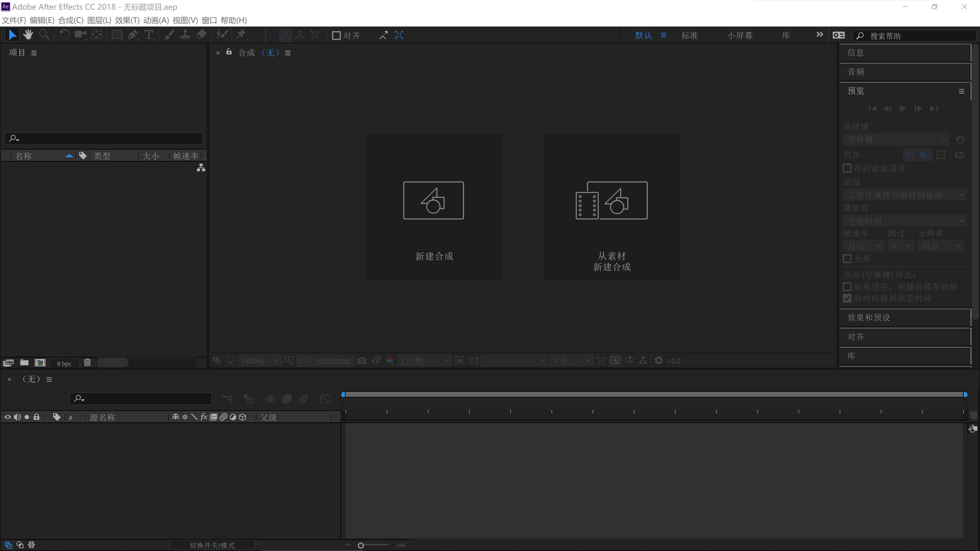Open the 空格键 shortcut dropdown
Screen dimensions: 980x551
[896, 139]
